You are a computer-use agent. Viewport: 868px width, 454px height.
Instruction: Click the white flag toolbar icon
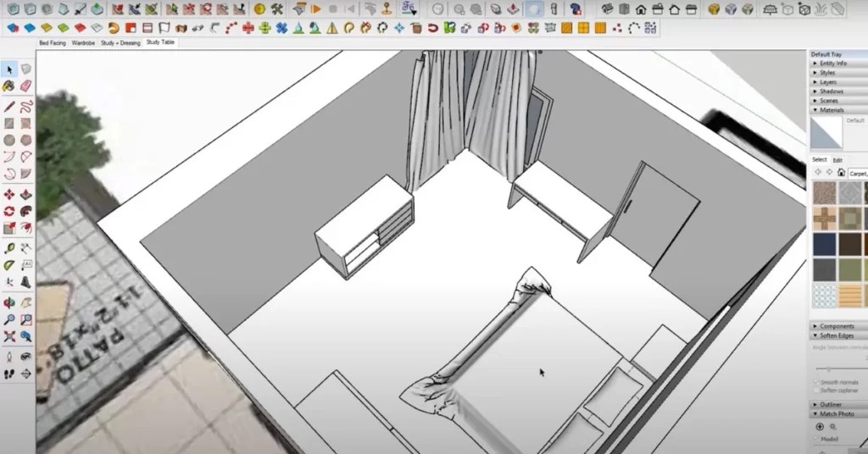click(x=164, y=28)
